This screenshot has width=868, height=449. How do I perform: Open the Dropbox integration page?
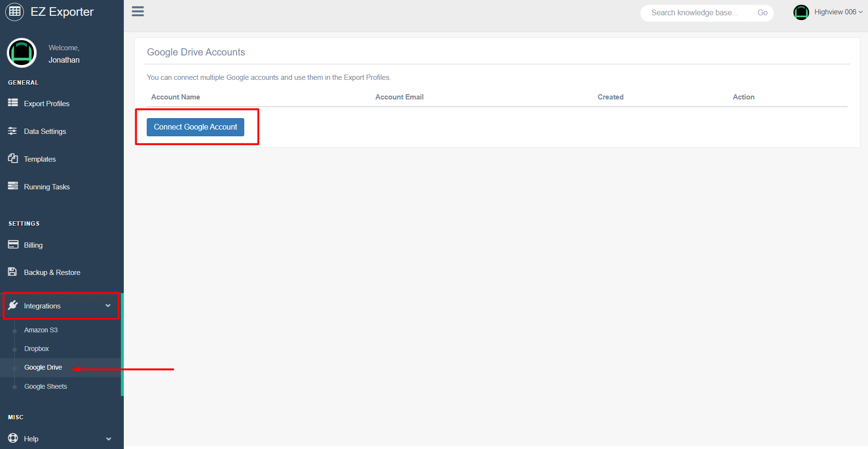coord(36,349)
